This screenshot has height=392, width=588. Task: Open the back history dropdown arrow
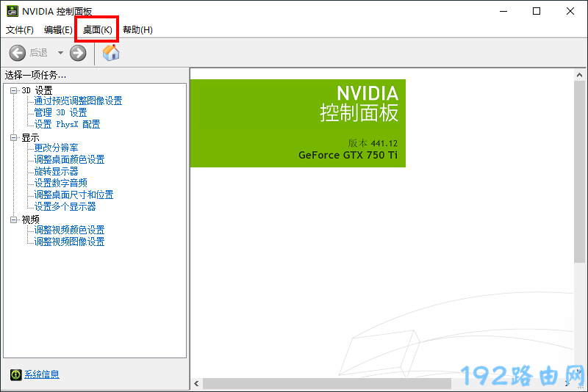[60, 53]
